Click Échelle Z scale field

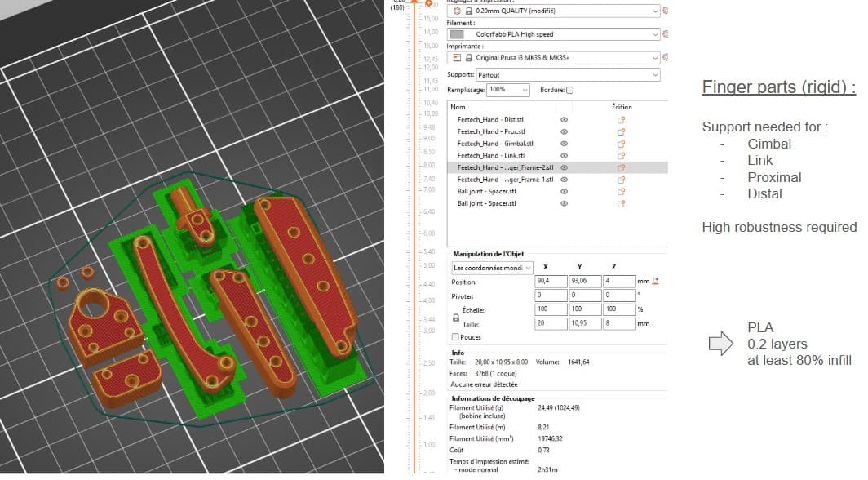click(619, 309)
